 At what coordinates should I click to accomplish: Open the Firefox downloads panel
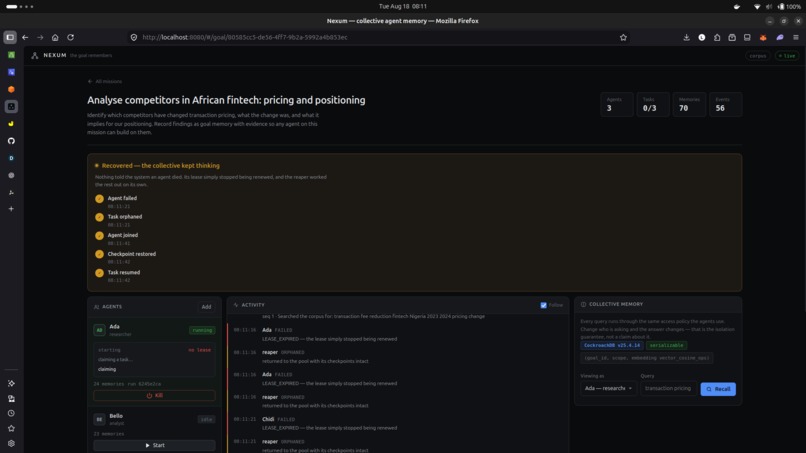tap(686, 37)
